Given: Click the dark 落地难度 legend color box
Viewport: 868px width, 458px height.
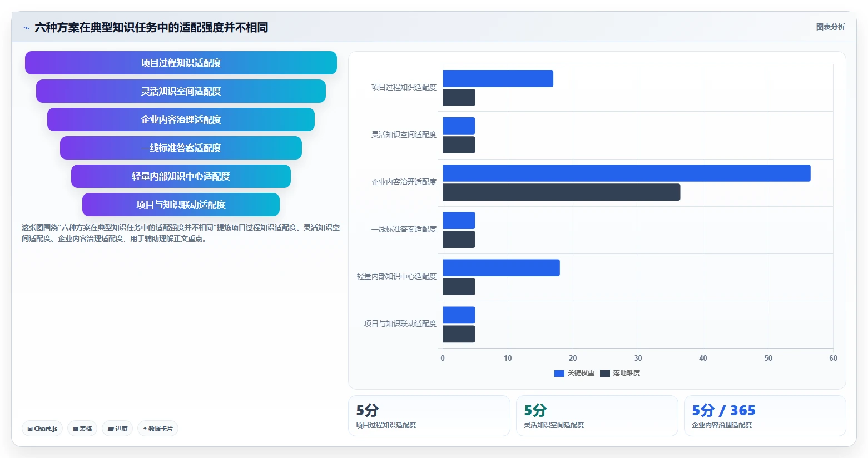Looking at the screenshot, I should coord(605,374).
